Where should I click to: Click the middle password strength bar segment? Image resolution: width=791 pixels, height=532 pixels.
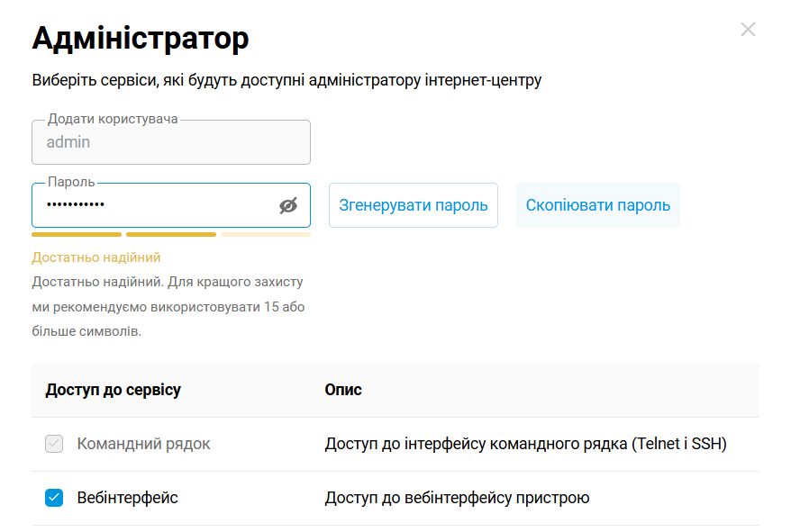coord(171,234)
